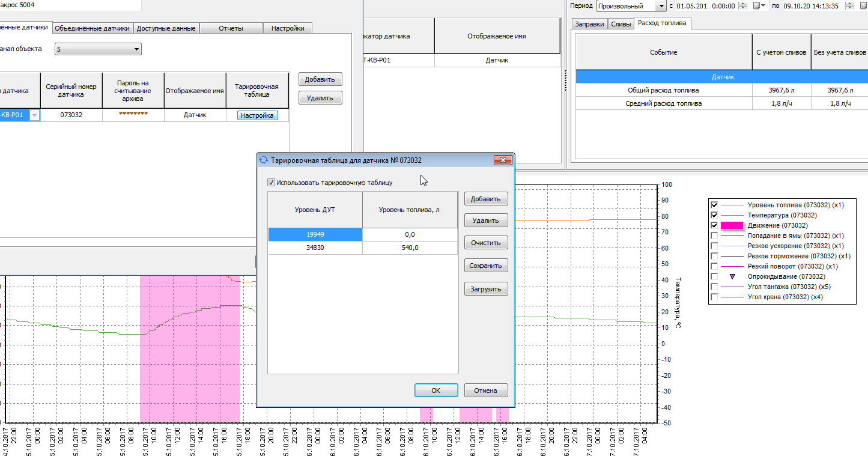Click the magenta Движение color swatch

[x=732, y=225]
